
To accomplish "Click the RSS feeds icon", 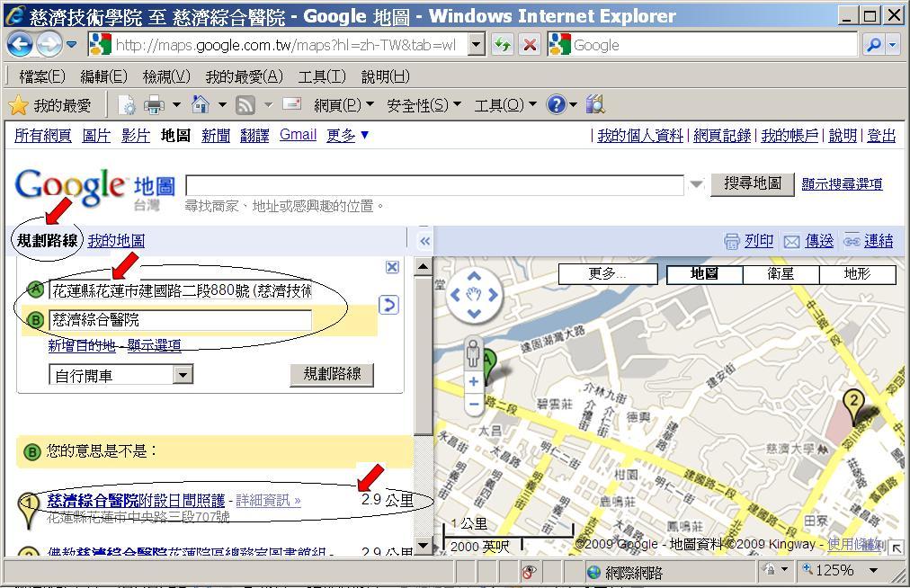I will pyautogui.click(x=245, y=105).
